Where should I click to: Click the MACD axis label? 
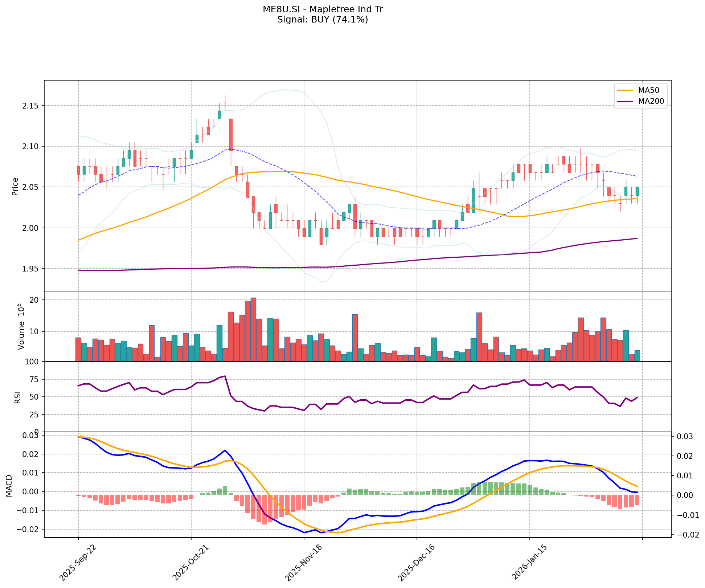(9, 485)
